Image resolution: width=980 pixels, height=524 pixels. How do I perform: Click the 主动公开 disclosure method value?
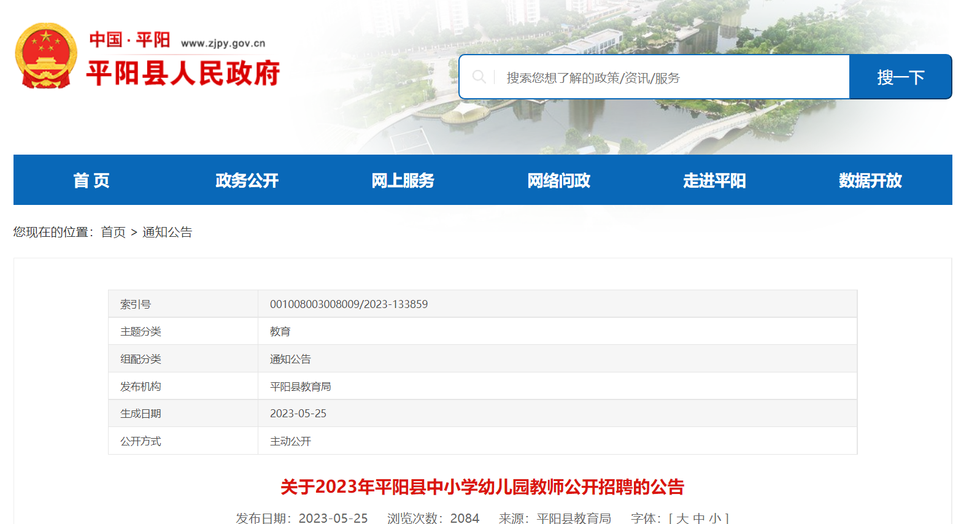tap(290, 441)
